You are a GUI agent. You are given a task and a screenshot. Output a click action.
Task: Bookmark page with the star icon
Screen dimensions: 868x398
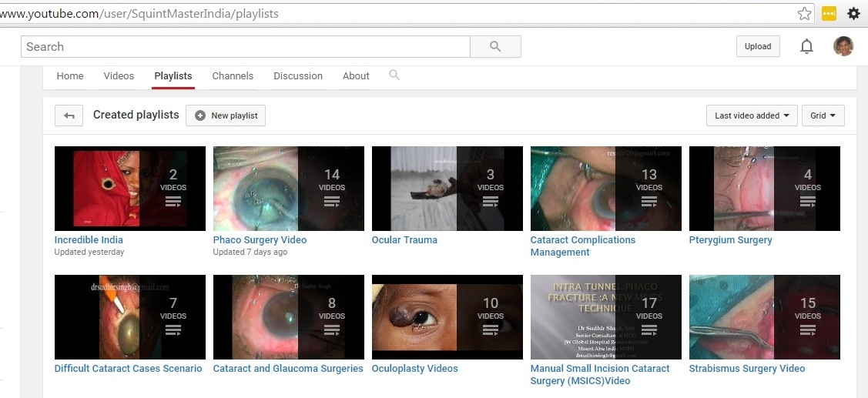coord(804,14)
